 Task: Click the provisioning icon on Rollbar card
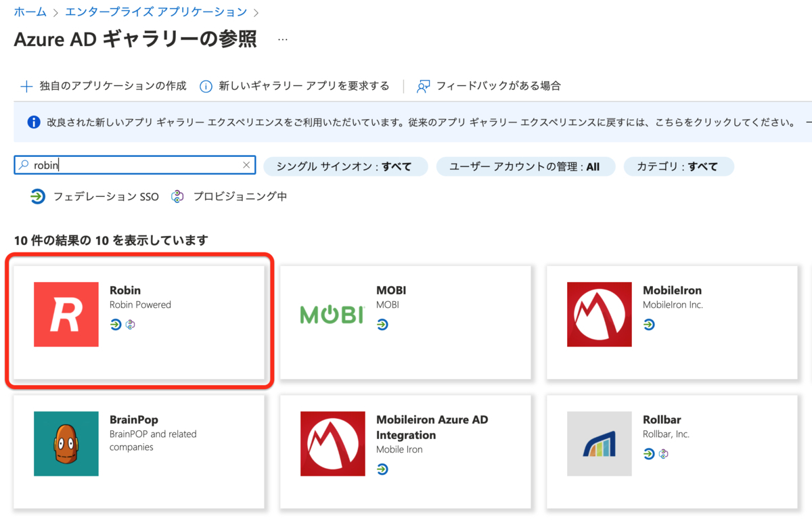coord(664,454)
